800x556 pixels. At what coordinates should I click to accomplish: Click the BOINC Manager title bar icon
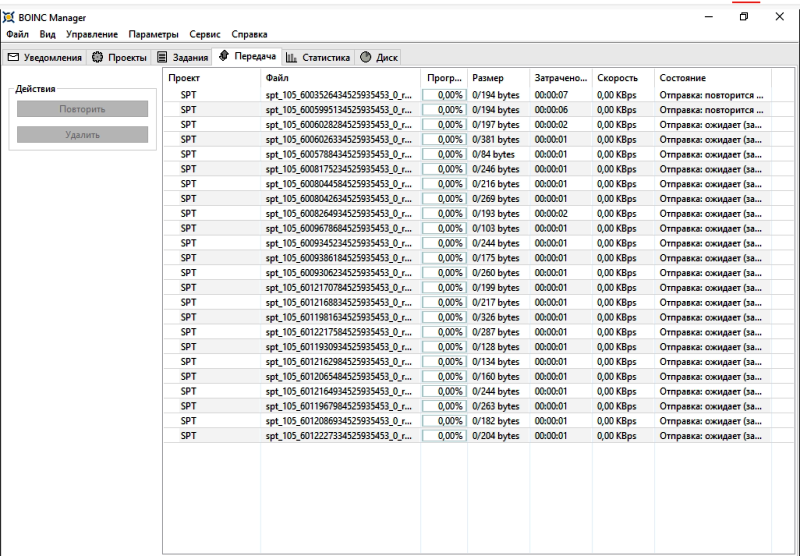pos(8,17)
